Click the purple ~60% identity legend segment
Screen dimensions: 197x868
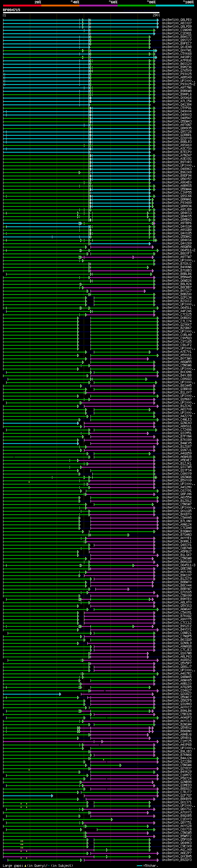pos(99,6)
